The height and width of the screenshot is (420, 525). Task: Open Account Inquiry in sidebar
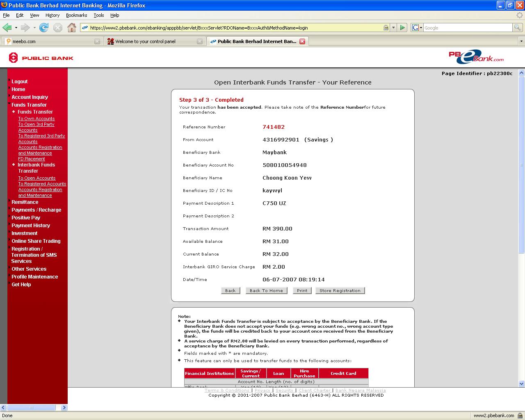30,97
